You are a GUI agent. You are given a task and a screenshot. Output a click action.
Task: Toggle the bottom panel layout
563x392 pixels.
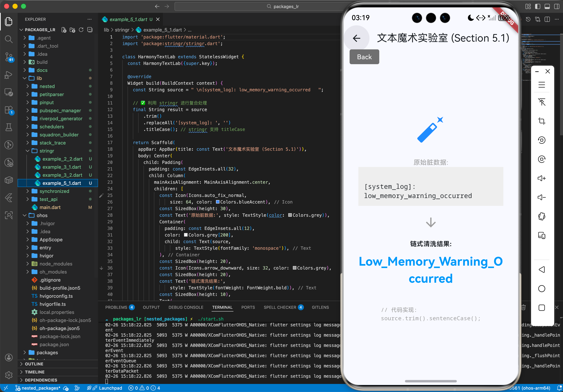pos(547,6)
